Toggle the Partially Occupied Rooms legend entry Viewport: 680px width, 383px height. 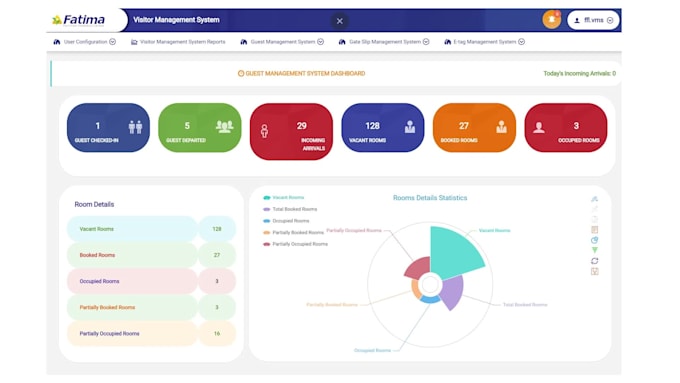[295, 244]
